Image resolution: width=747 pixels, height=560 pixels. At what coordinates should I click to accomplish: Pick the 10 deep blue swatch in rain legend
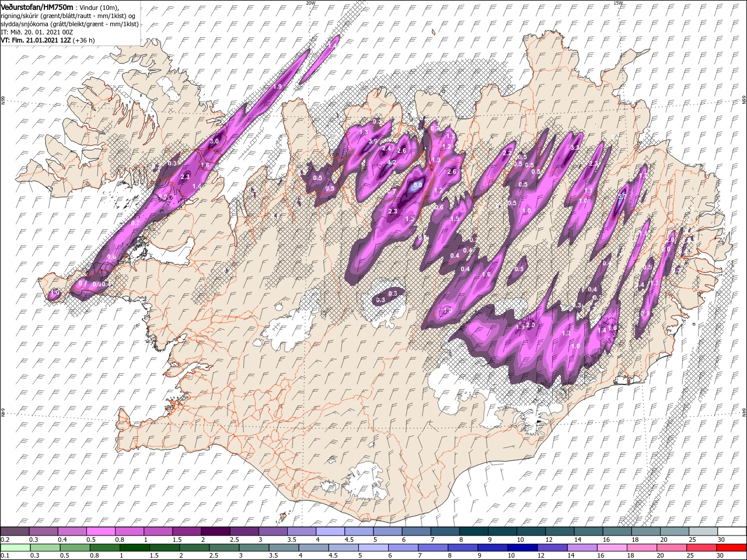523,548
